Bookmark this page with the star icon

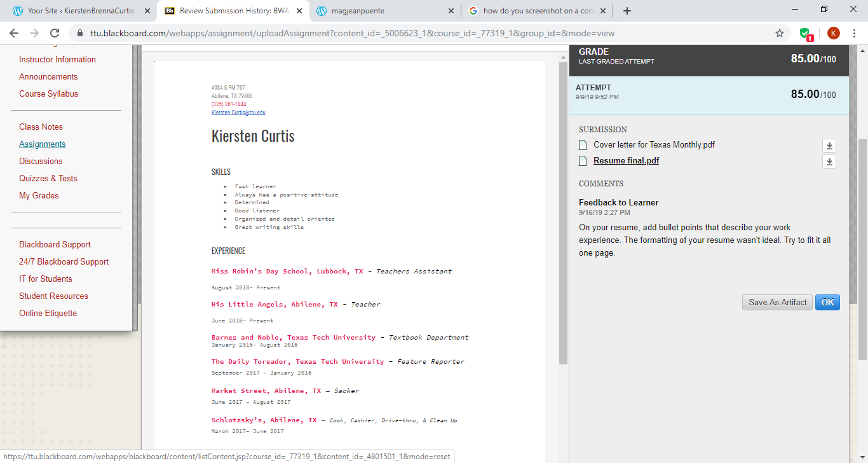pos(780,33)
